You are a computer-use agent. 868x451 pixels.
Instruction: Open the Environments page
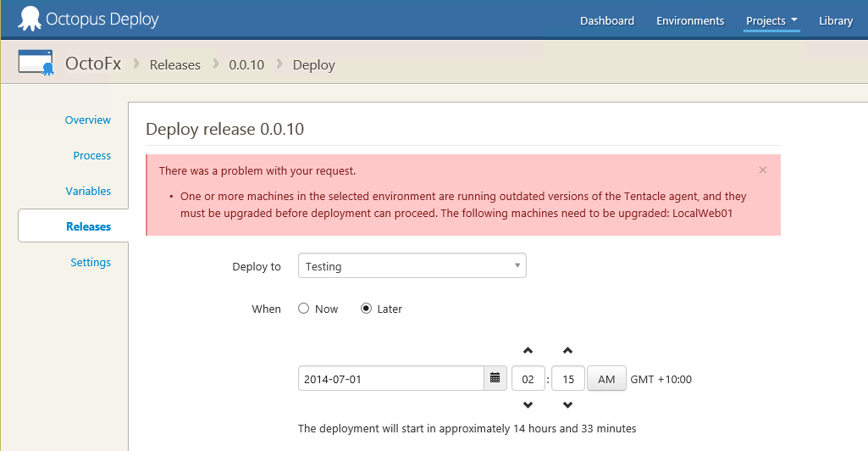[690, 20]
